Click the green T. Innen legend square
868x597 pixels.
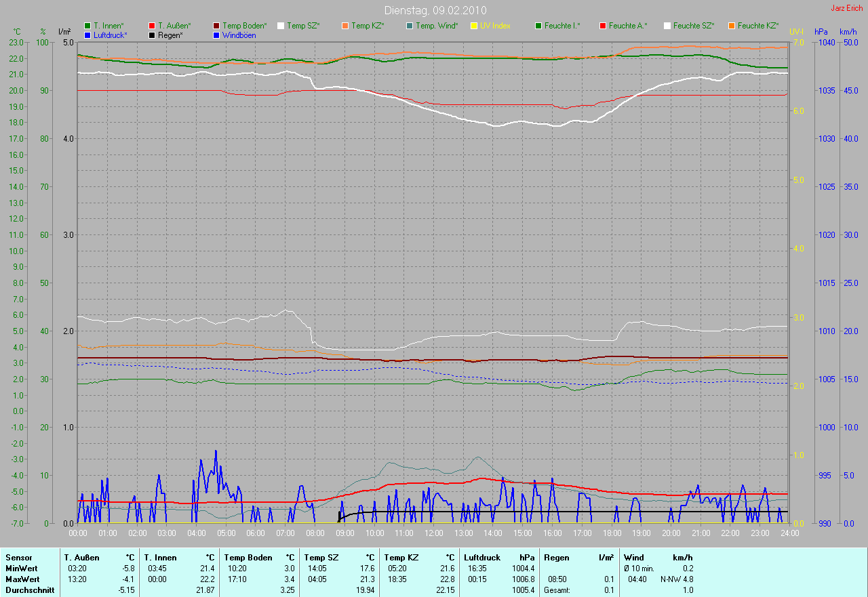click(87, 26)
